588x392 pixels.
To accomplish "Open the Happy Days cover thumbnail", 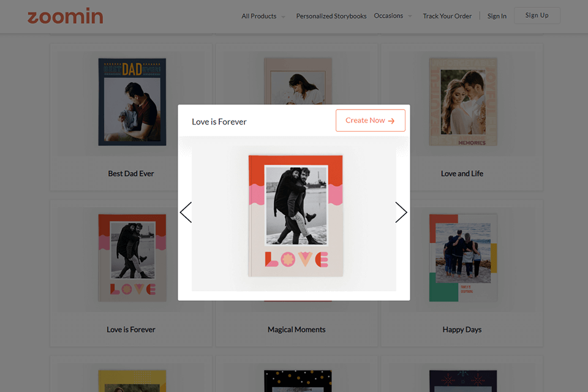I will tap(463, 258).
